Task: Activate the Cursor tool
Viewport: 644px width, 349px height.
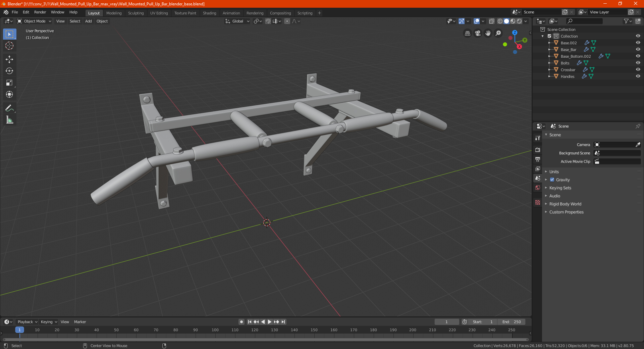Action: [x=9, y=46]
